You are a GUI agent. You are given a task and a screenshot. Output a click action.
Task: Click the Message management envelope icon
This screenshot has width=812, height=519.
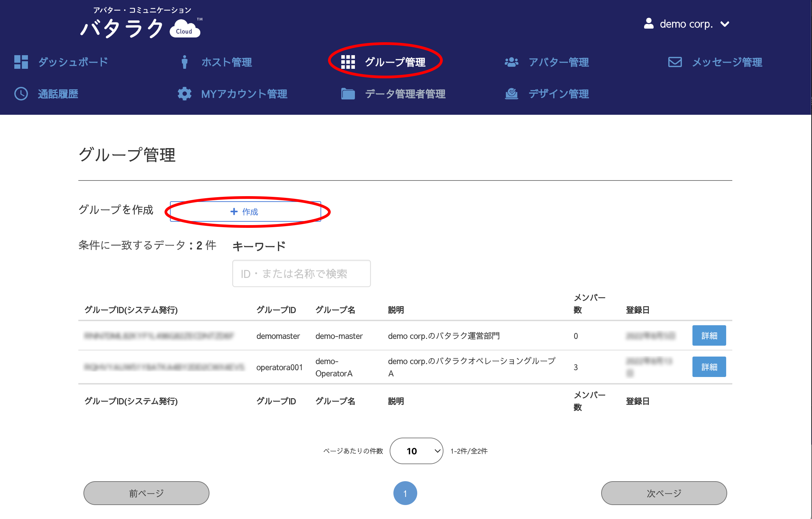[x=675, y=62]
